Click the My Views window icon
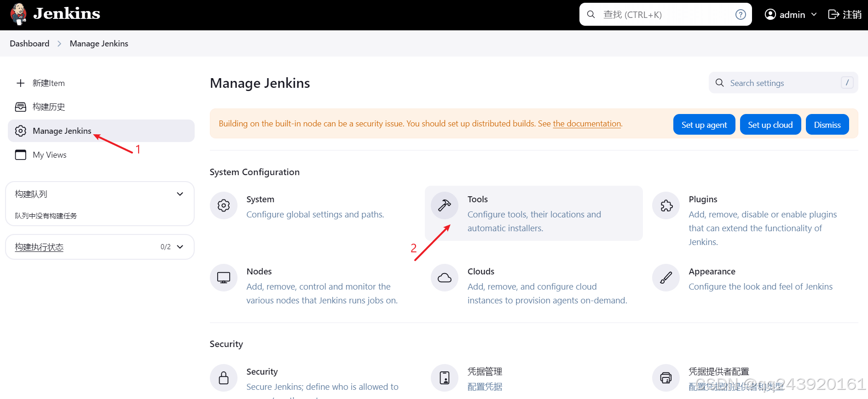Screen dimensions: 868x399 coord(21,155)
